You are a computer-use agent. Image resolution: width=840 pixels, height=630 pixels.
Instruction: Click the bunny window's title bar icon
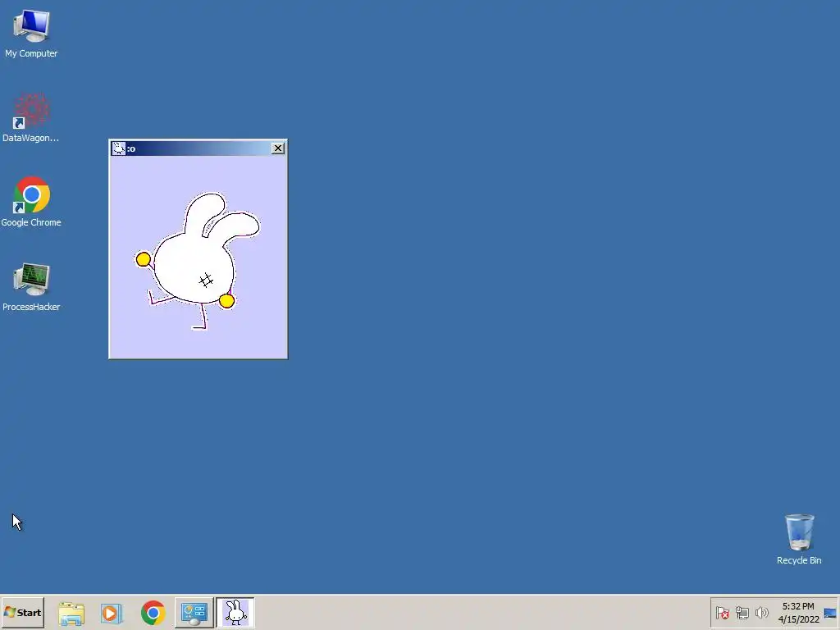pos(118,148)
